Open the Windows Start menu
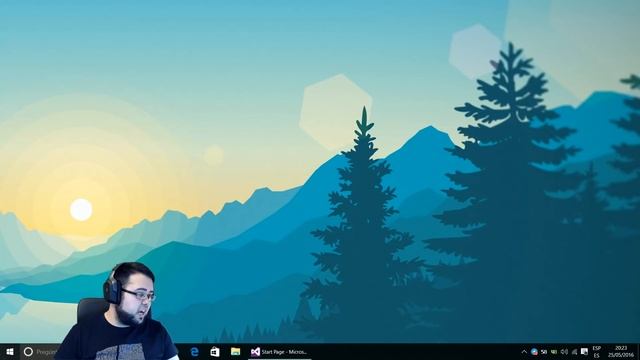 10,351
